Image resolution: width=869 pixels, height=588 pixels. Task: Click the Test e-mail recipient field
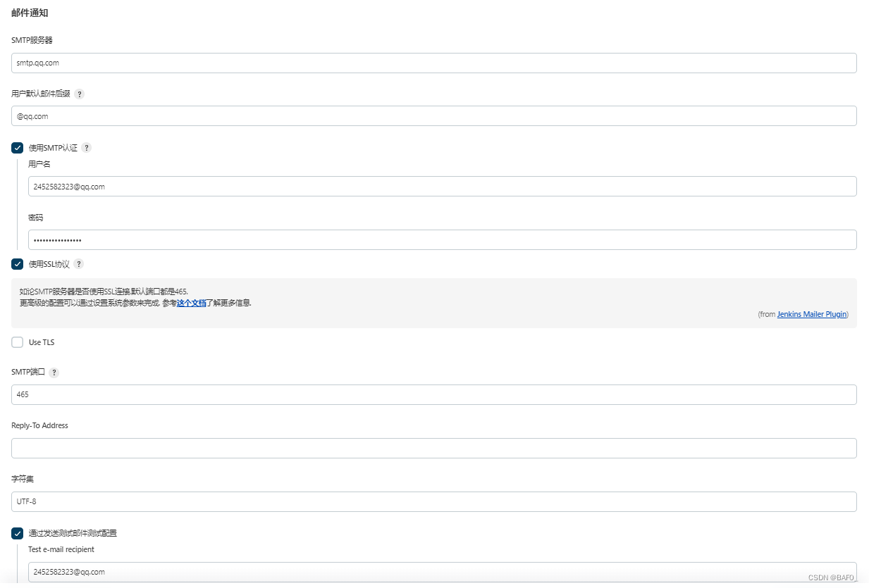click(x=443, y=572)
